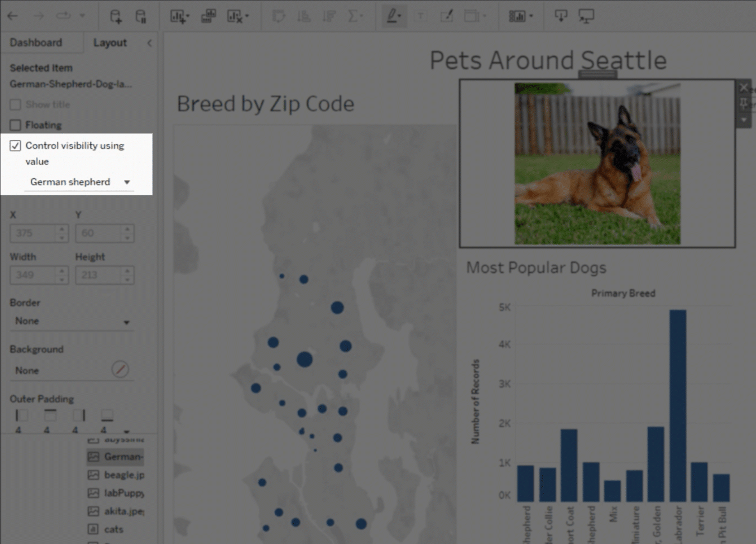Viewport: 756px width, 544px height.
Task: Enable the Show title checkbox
Action: click(x=16, y=104)
